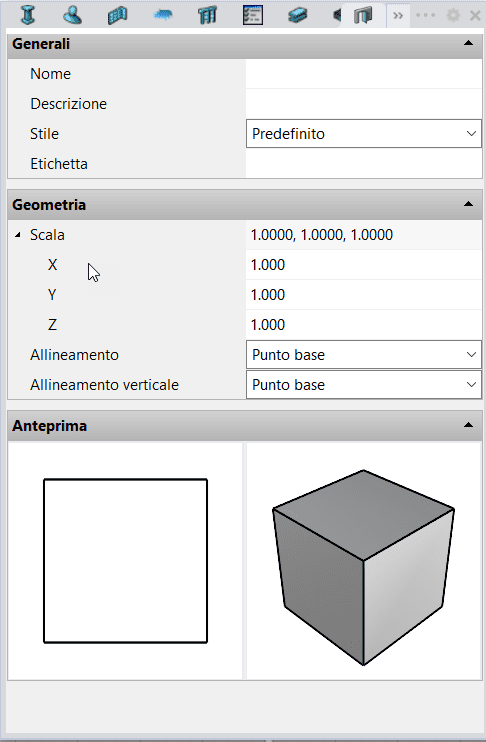
Task: Collapse the Anteprima section
Action: [468, 425]
